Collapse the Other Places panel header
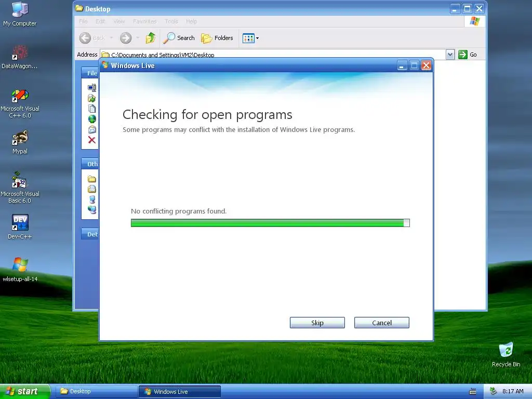The image size is (532, 399). 90,164
